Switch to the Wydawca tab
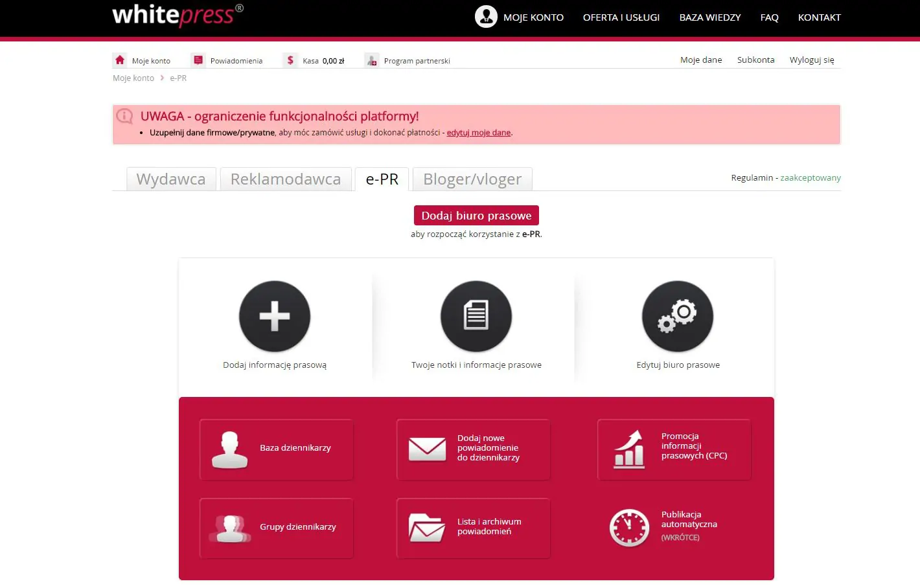Image resolution: width=920 pixels, height=588 pixels. (x=171, y=179)
